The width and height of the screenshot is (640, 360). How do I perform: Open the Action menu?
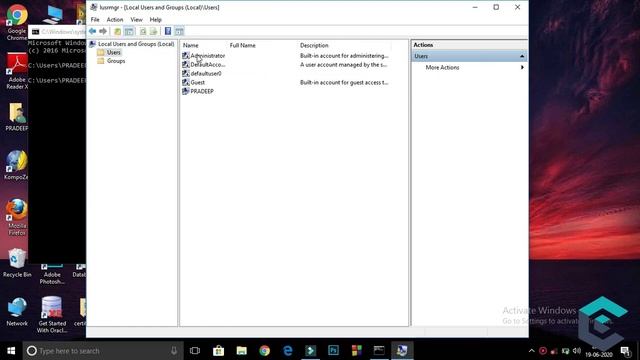tap(115, 20)
